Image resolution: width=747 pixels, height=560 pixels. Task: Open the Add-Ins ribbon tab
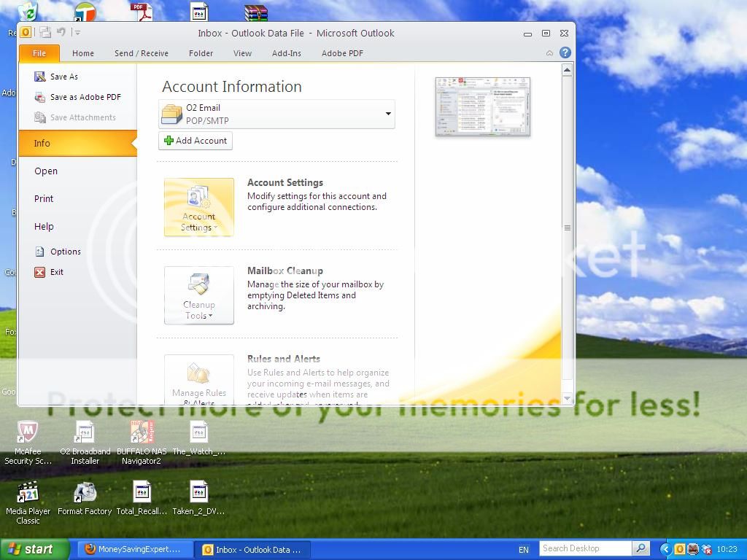click(286, 53)
